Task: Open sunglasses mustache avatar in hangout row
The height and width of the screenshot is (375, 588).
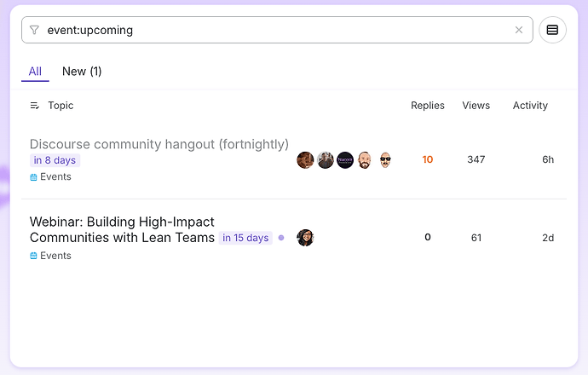Action: (x=384, y=160)
